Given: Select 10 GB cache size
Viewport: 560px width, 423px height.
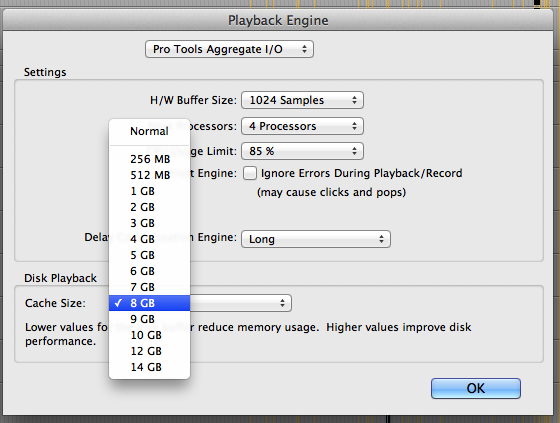Looking at the screenshot, I should click(x=149, y=335).
